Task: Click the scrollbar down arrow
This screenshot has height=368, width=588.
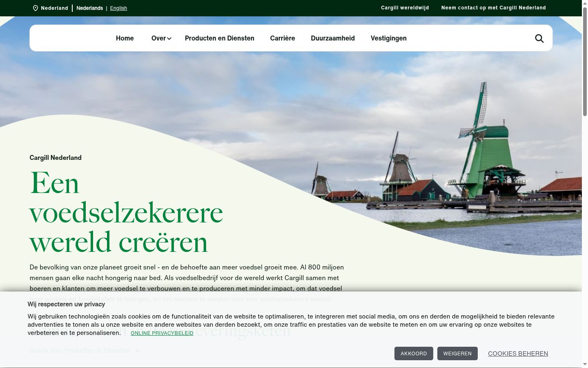Action: coord(585,364)
